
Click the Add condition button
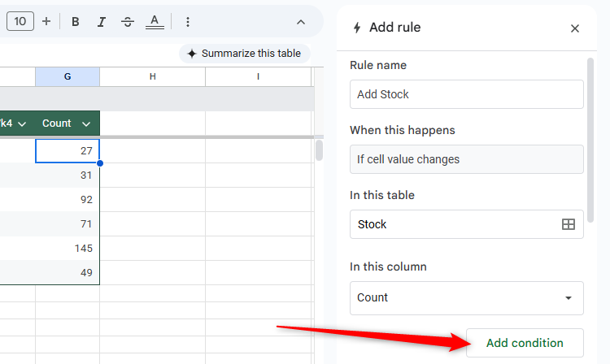(525, 343)
